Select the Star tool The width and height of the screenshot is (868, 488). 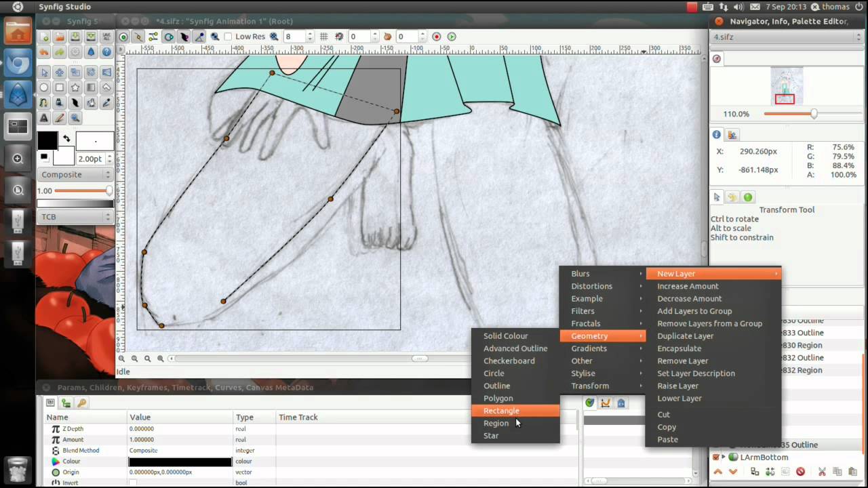[x=75, y=87]
